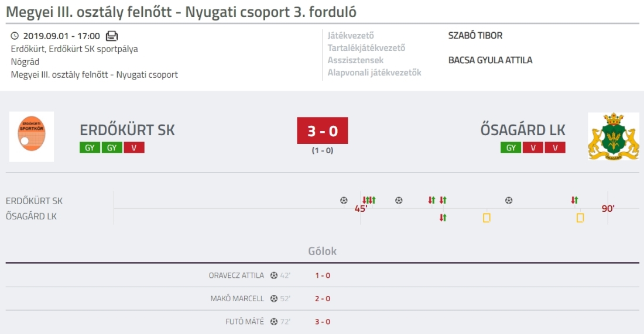Click Ősagárd LK's substitution arrows on the timeline

443,218
